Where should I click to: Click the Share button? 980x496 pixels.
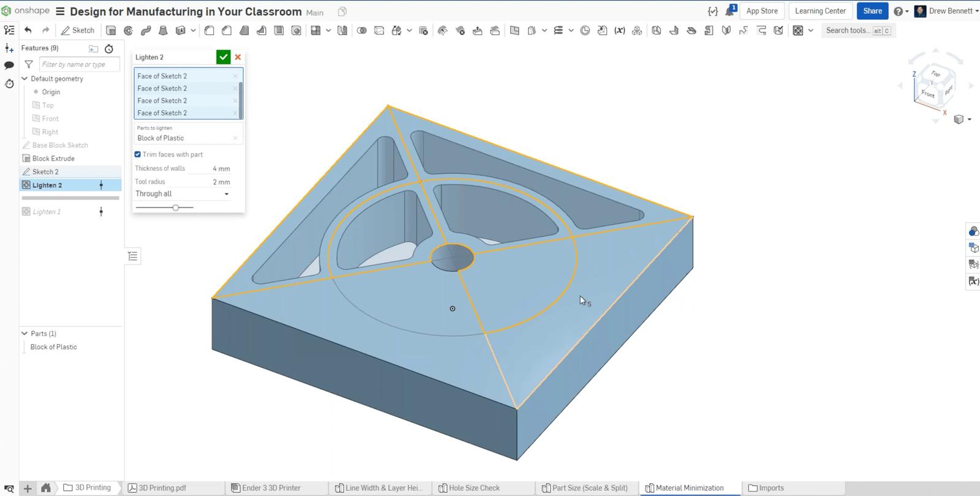[872, 11]
